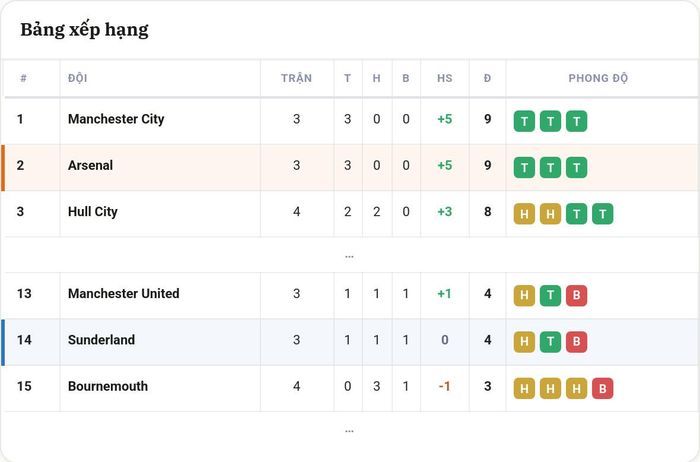This screenshot has height=462, width=700.
Task: Open Arsenal team link
Action: pos(90,166)
